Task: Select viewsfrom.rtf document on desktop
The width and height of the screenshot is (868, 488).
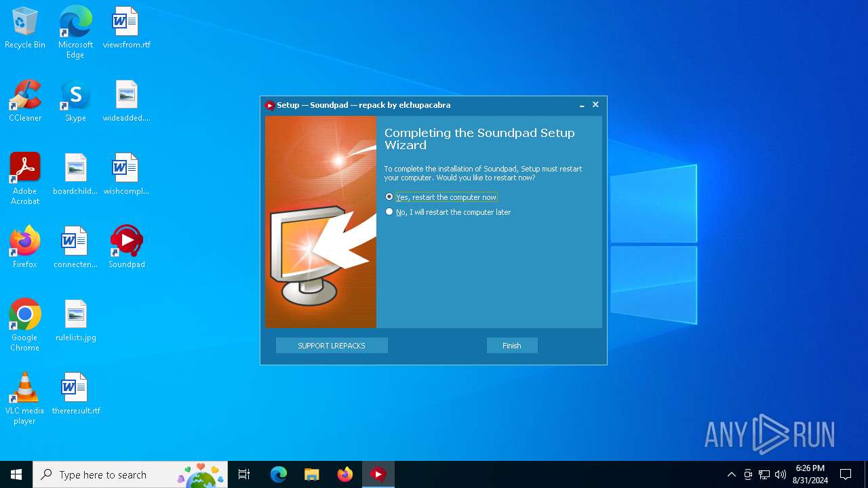Action: point(126,28)
